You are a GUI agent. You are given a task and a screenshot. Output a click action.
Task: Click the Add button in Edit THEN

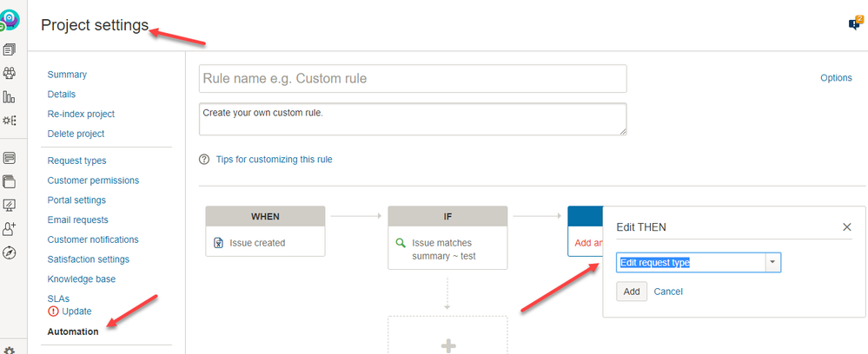pos(632,292)
